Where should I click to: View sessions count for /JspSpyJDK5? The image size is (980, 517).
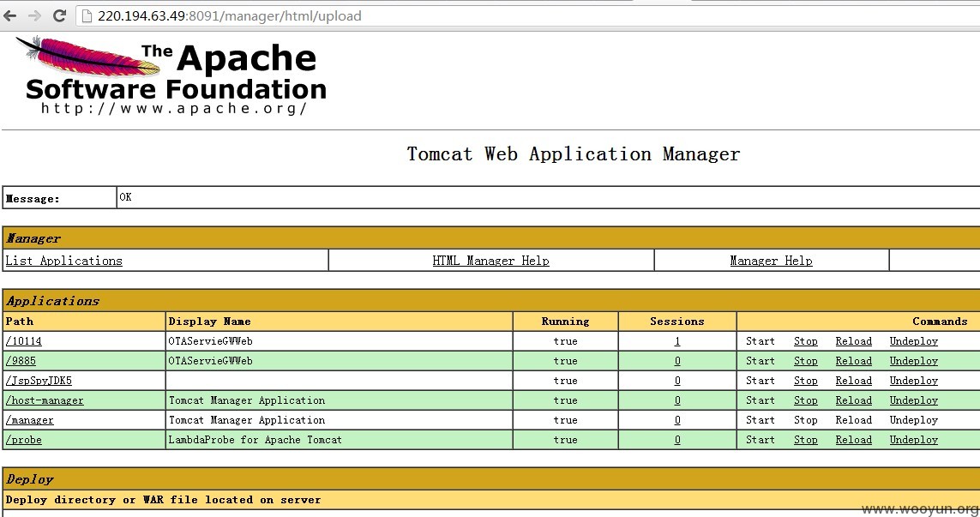pos(676,381)
